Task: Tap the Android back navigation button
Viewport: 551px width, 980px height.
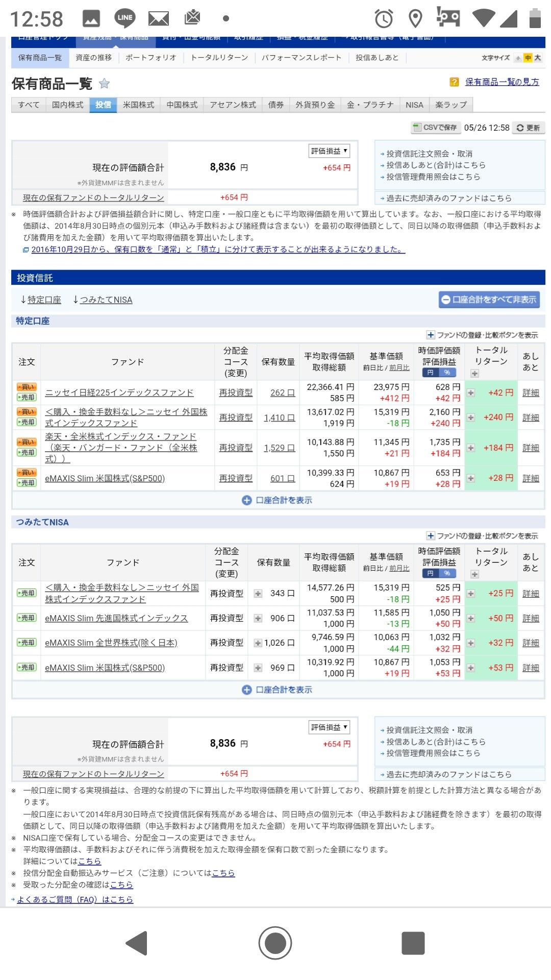Action: [x=137, y=943]
